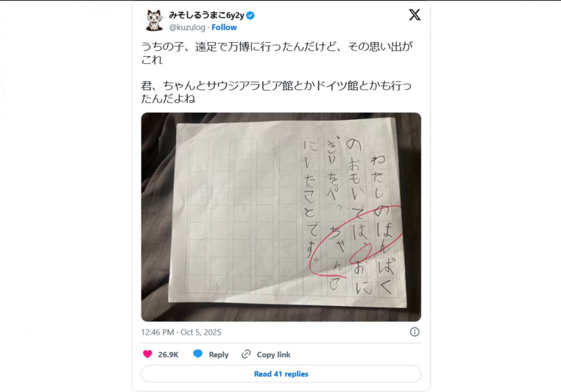This screenshot has height=392, width=561.
Task: Click the Reply text label
Action: [x=219, y=355]
